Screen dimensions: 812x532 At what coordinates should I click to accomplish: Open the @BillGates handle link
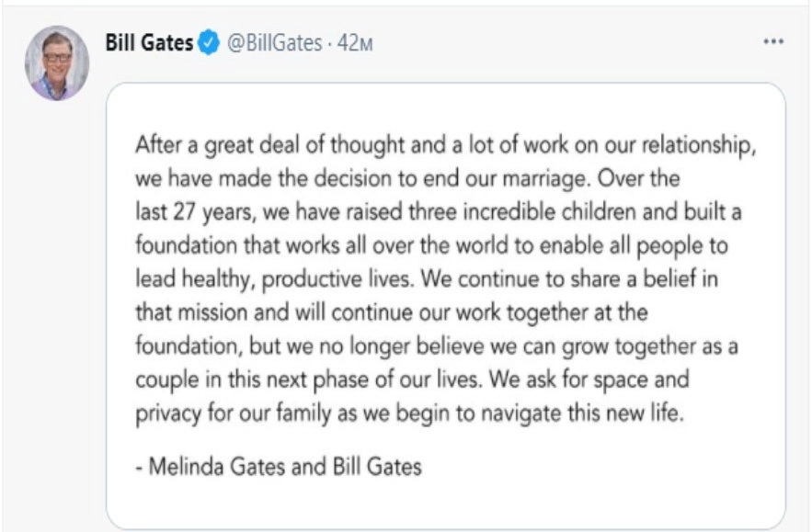point(273,43)
